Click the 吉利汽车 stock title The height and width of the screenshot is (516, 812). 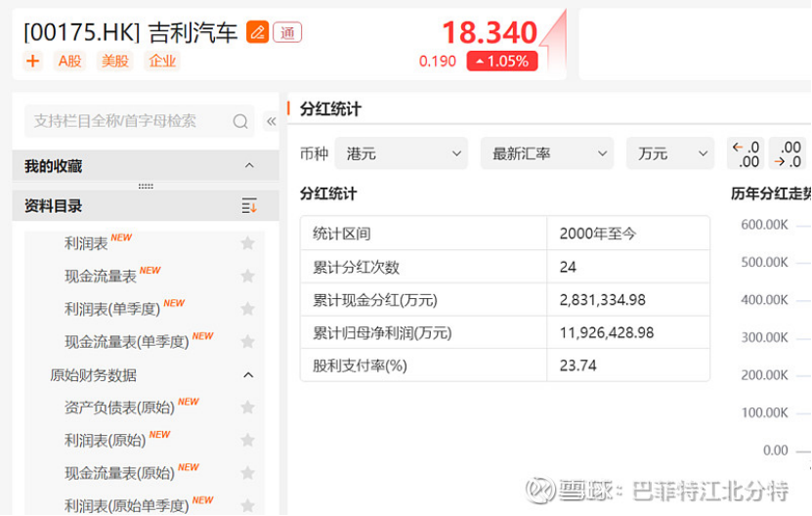tap(192, 32)
